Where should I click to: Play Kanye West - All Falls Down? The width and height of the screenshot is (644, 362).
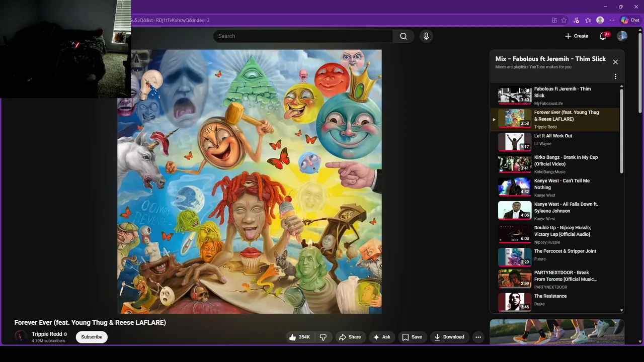555,211
